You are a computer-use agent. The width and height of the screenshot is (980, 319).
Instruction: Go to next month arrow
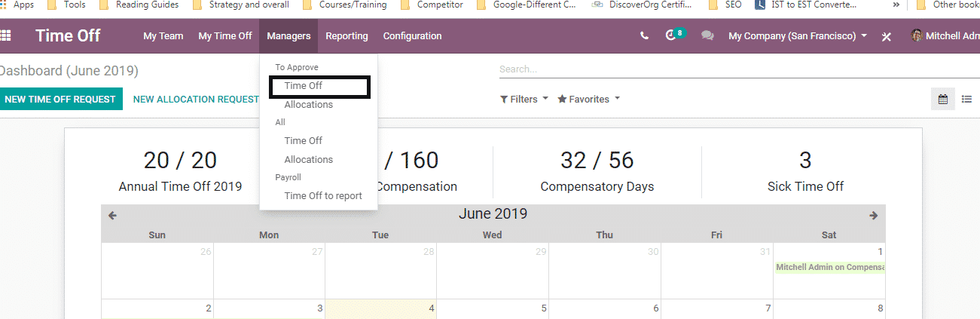[x=874, y=215]
